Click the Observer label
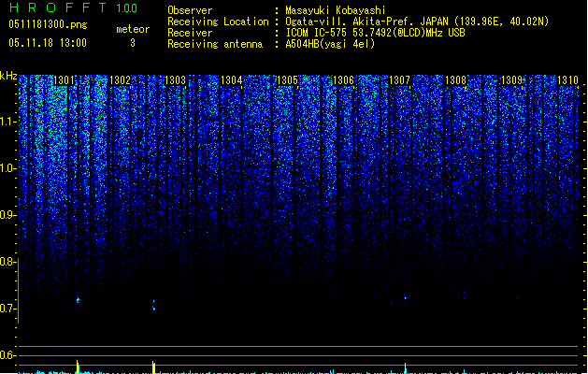 point(190,10)
